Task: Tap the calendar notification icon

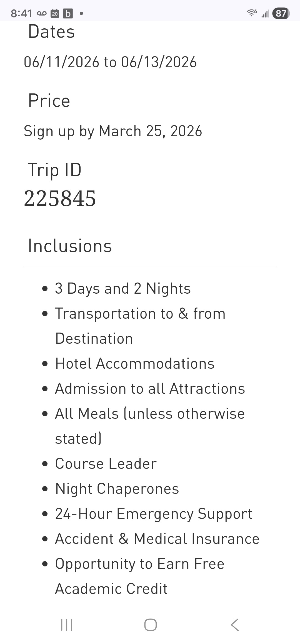Action: point(55,13)
